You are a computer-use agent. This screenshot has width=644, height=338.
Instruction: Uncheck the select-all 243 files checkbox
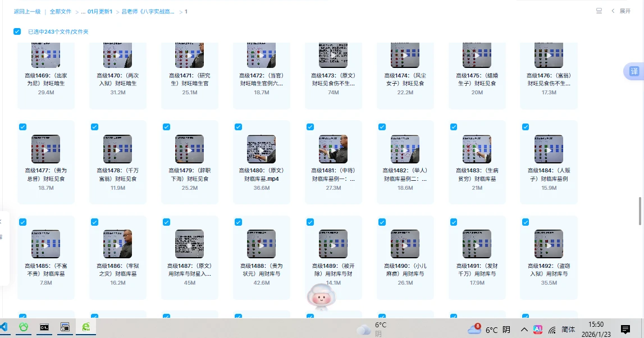tap(17, 31)
